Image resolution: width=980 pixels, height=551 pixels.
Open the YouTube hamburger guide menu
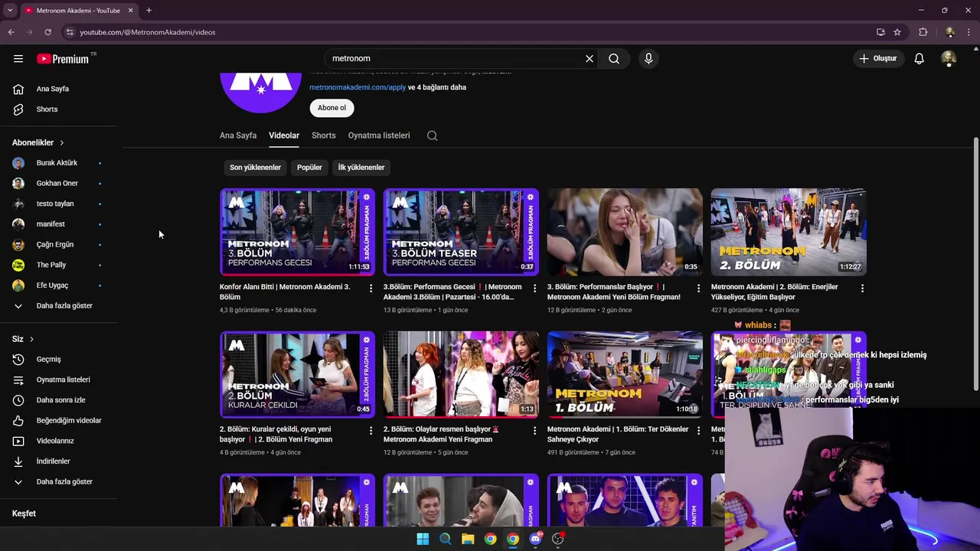[18, 58]
